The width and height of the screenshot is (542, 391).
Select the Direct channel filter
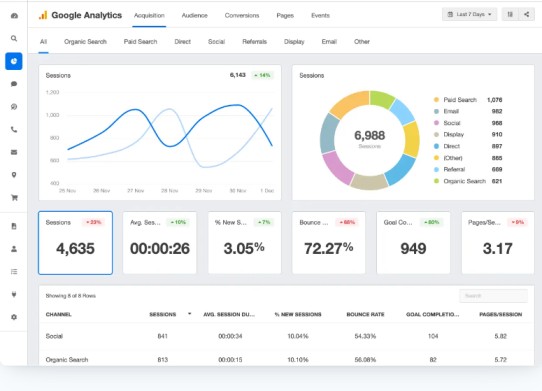click(183, 42)
